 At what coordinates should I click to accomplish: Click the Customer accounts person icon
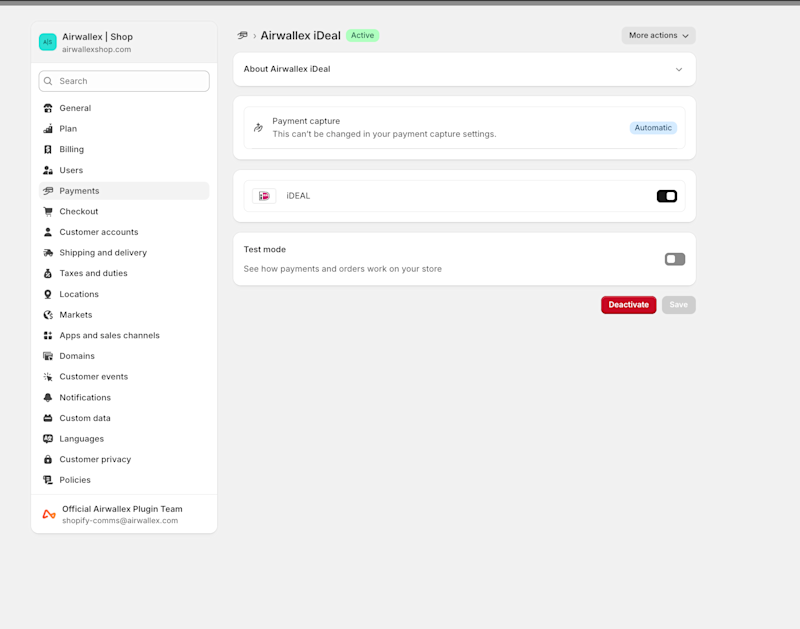(48, 232)
